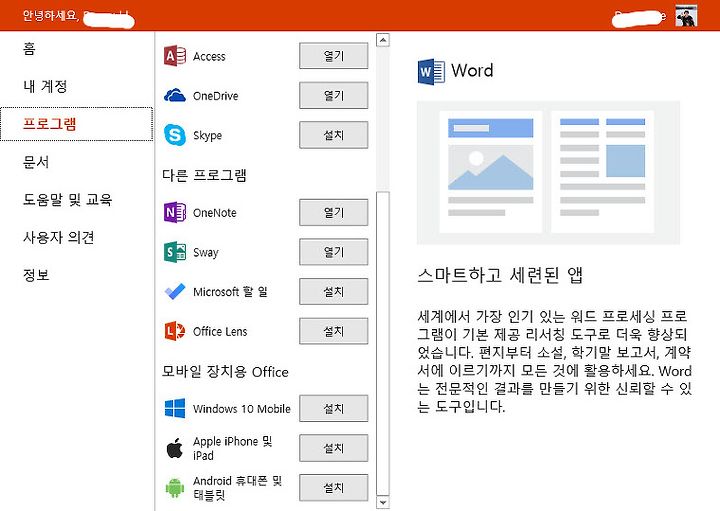
Task: Install Office Lens with 설치 button
Action: pyautogui.click(x=333, y=331)
